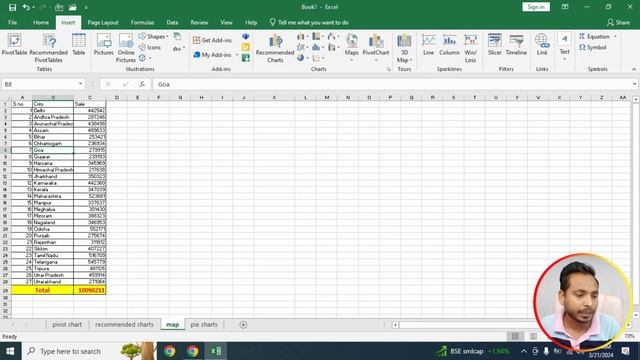Click the Equation dropdown arrow
This screenshot has height=360, width=640.
coord(615,36)
